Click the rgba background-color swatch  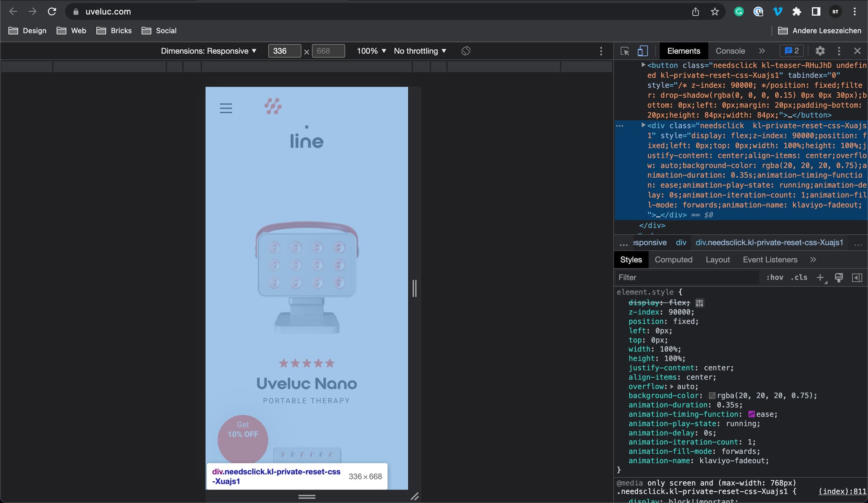pos(712,396)
